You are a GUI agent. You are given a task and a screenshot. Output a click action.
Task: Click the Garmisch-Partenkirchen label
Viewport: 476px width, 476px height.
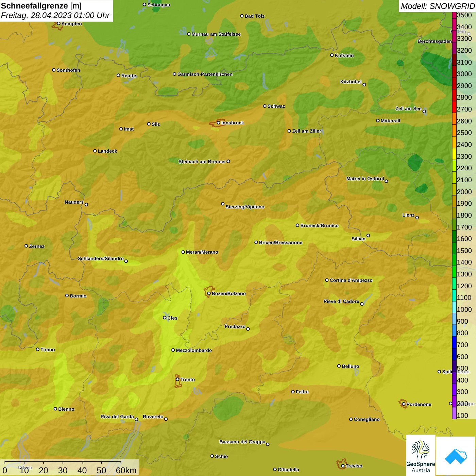pyautogui.click(x=205, y=74)
